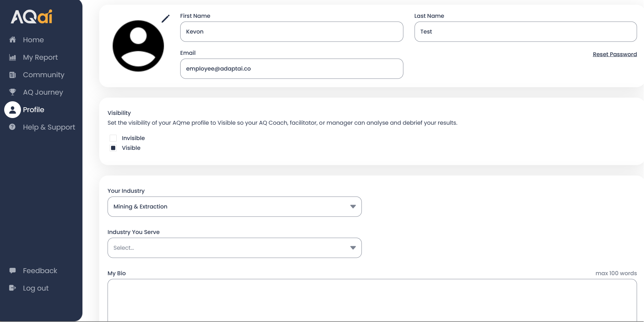
Task: Open the Home menu item
Action: [x=34, y=40]
